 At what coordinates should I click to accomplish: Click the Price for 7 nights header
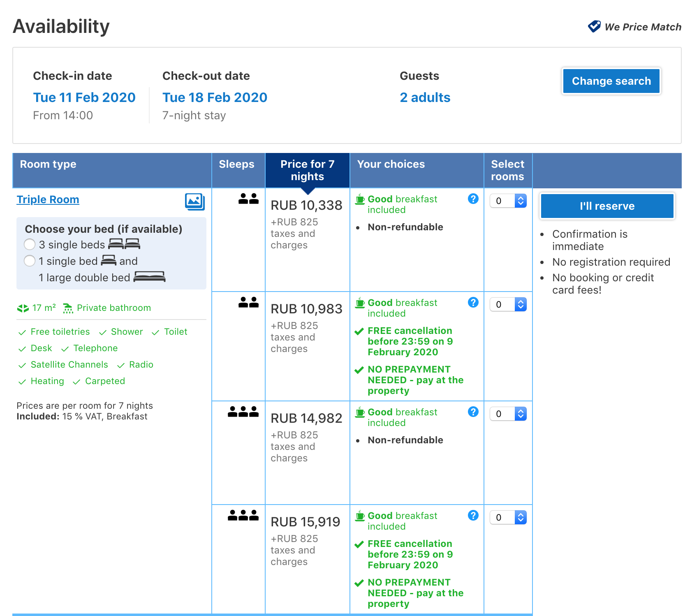click(308, 170)
